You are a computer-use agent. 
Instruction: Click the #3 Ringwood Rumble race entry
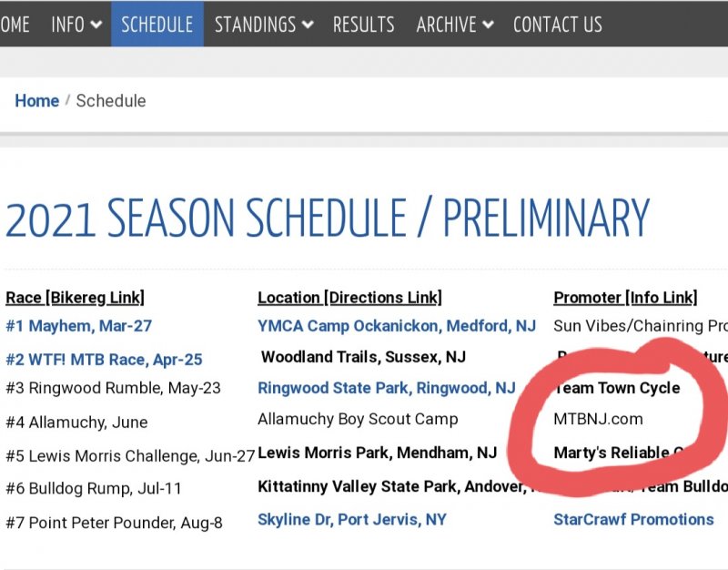click(x=113, y=388)
